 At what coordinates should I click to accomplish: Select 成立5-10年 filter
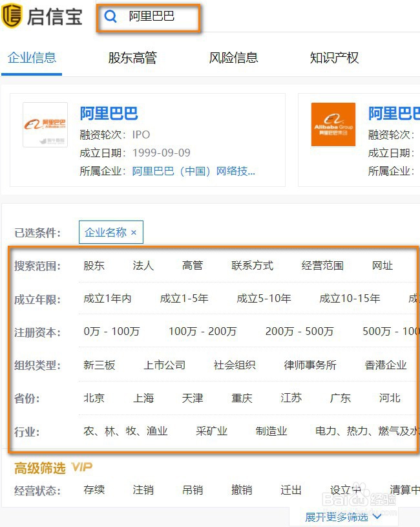pos(264,299)
